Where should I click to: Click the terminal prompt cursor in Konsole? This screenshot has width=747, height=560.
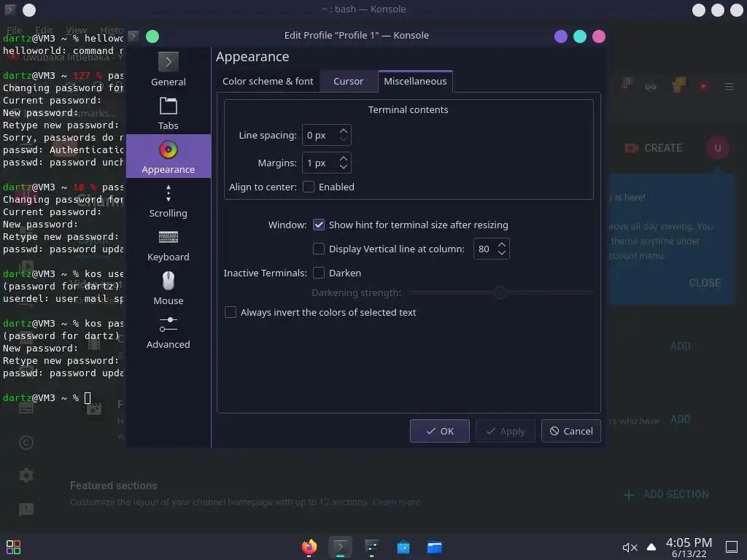point(88,397)
